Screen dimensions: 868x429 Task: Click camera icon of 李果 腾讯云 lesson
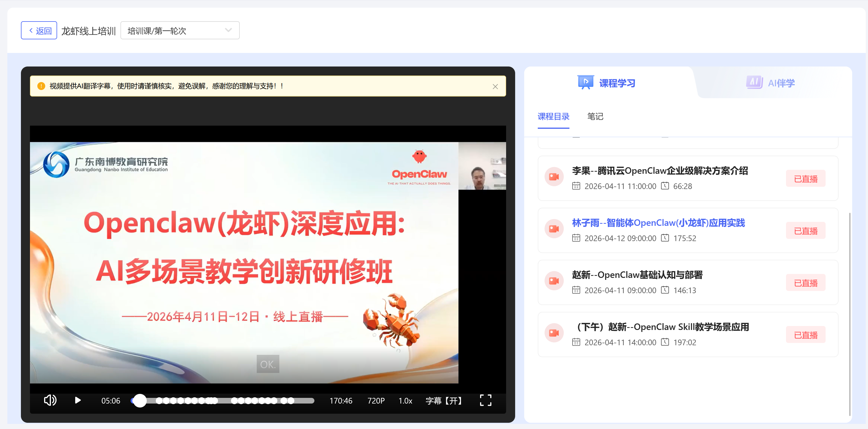(554, 177)
